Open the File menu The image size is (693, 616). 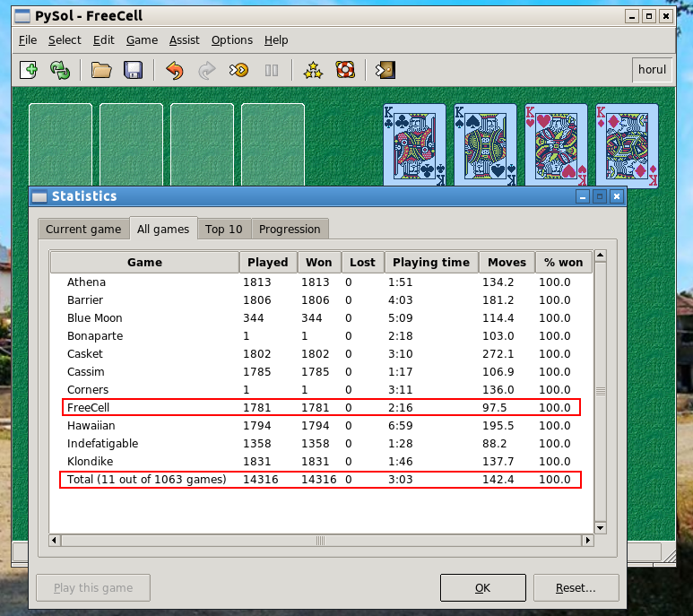[x=28, y=40]
